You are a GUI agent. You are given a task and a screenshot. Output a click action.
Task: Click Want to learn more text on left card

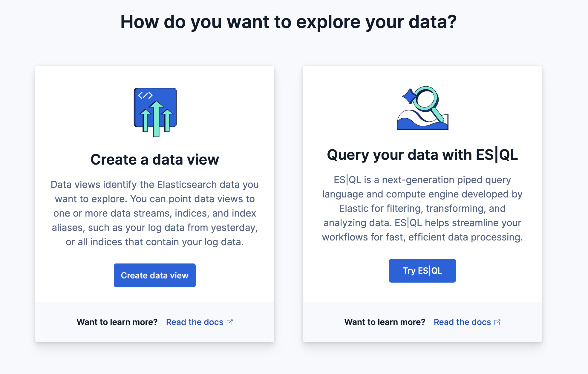(117, 322)
